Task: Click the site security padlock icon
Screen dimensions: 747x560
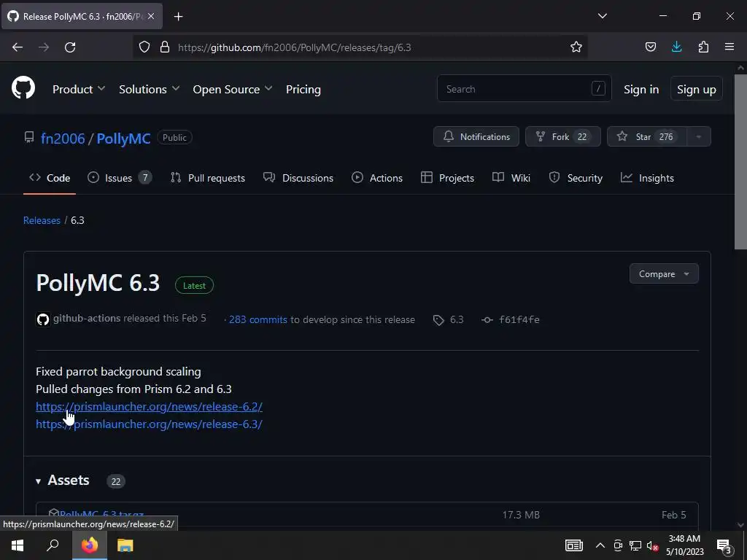Action: 165,47
